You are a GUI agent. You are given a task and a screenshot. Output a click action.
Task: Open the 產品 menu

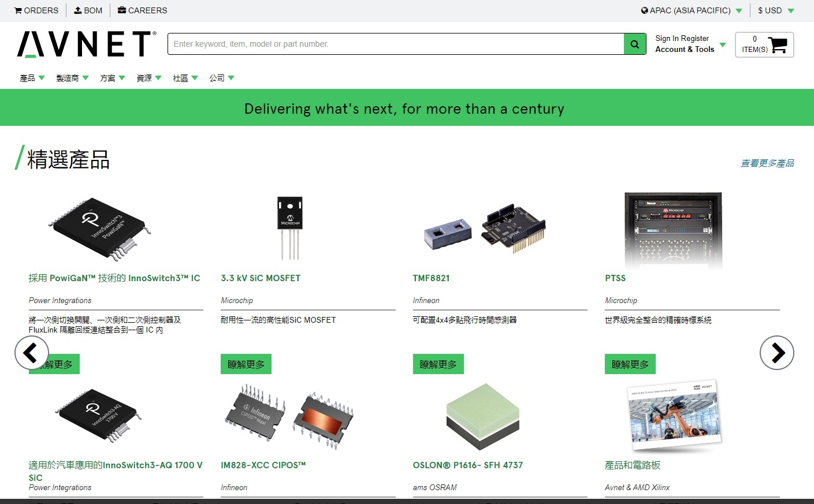click(x=32, y=78)
